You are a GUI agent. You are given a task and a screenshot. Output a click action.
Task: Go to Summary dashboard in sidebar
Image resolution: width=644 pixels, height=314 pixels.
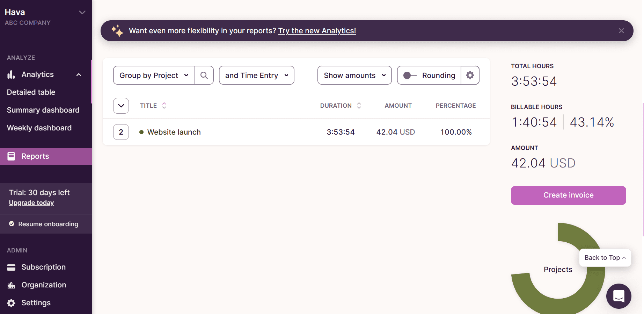pos(43,110)
